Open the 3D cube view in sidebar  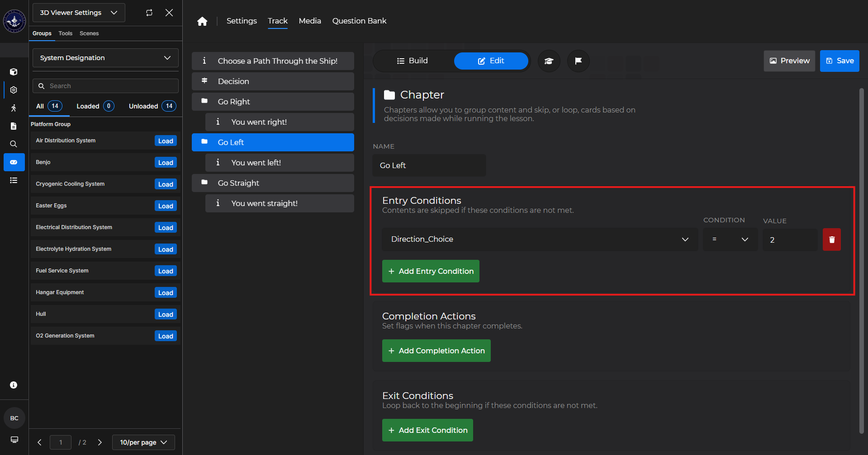coord(14,72)
